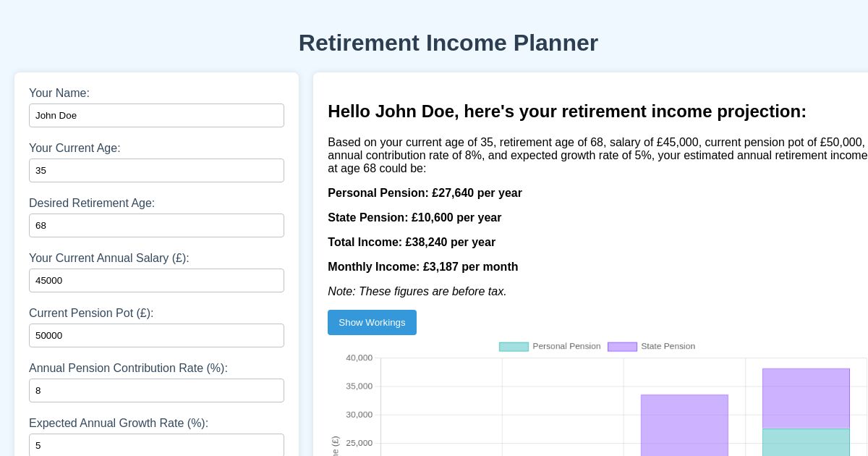
Task: Click the 40,000 axis label on the chart
Action: (x=359, y=357)
